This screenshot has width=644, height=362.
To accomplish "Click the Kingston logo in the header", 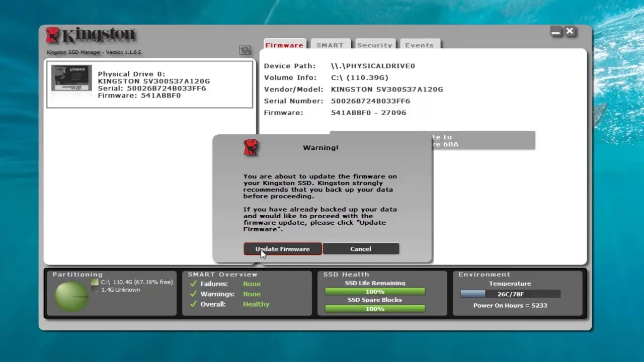I will click(91, 36).
